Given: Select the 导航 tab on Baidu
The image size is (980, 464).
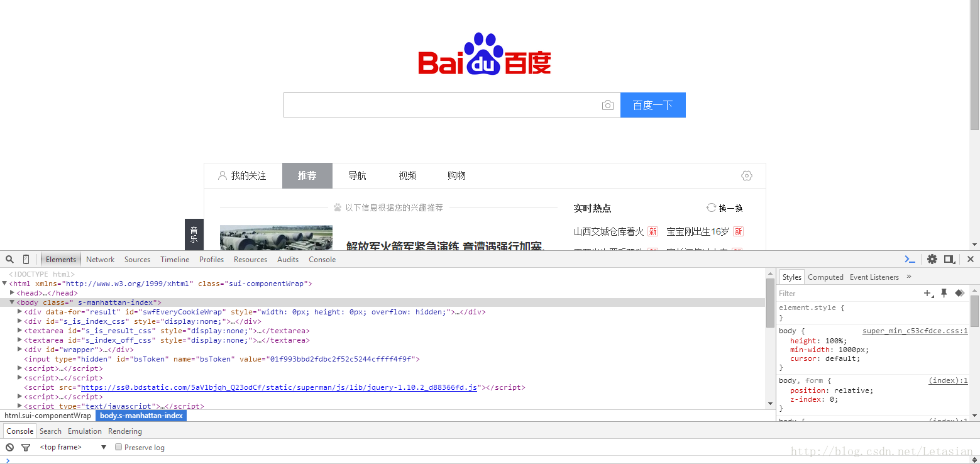Looking at the screenshot, I should coord(357,175).
